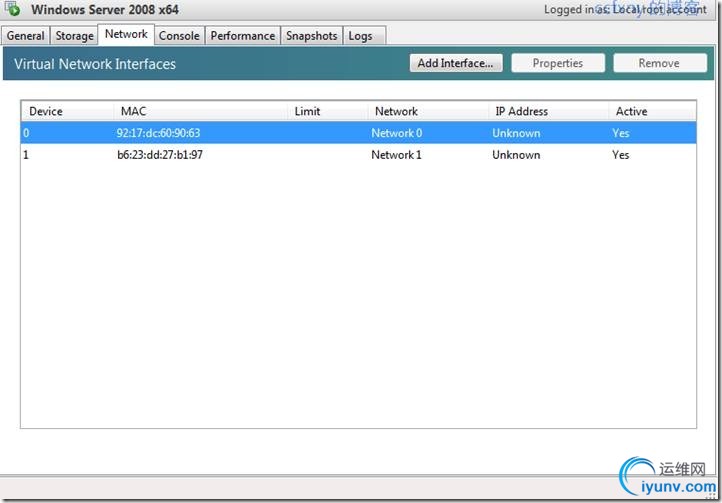The height and width of the screenshot is (503, 722).
Task: Open the Snapshots tab
Action: point(312,35)
